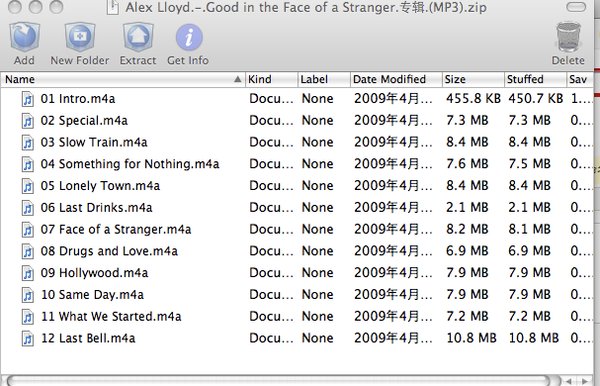600x386 pixels.
Task: Click the 455.8 KB size value
Action: [x=473, y=99]
